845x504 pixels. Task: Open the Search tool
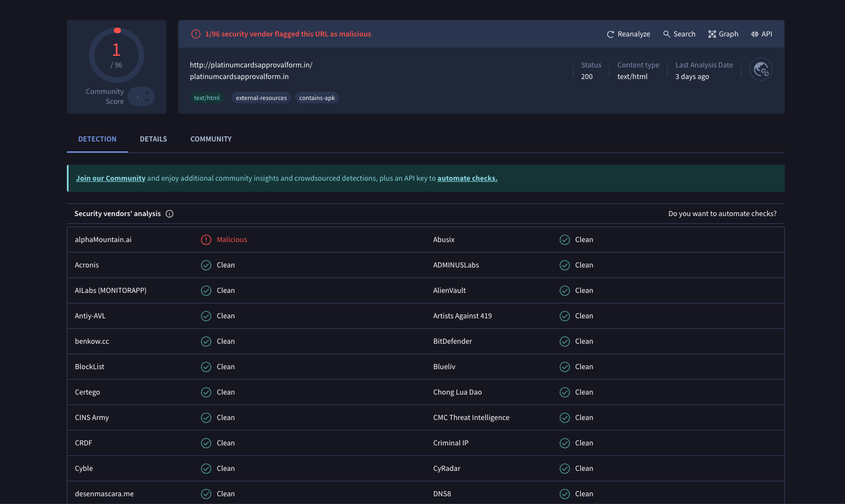(679, 34)
